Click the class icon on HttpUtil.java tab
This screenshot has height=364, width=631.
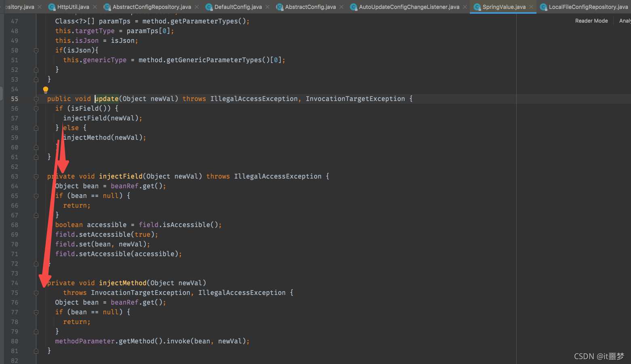[x=52, y=7]
